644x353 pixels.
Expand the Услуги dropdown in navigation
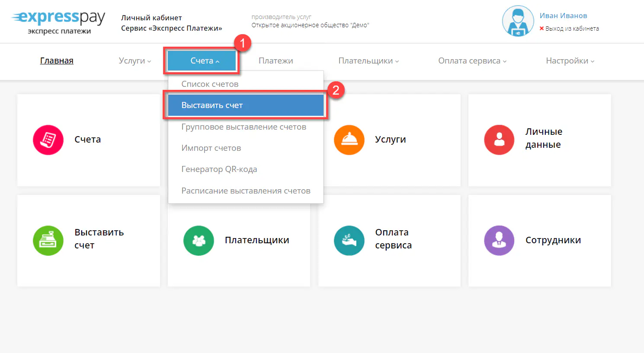pyautogui.click(x=135, y=61)
